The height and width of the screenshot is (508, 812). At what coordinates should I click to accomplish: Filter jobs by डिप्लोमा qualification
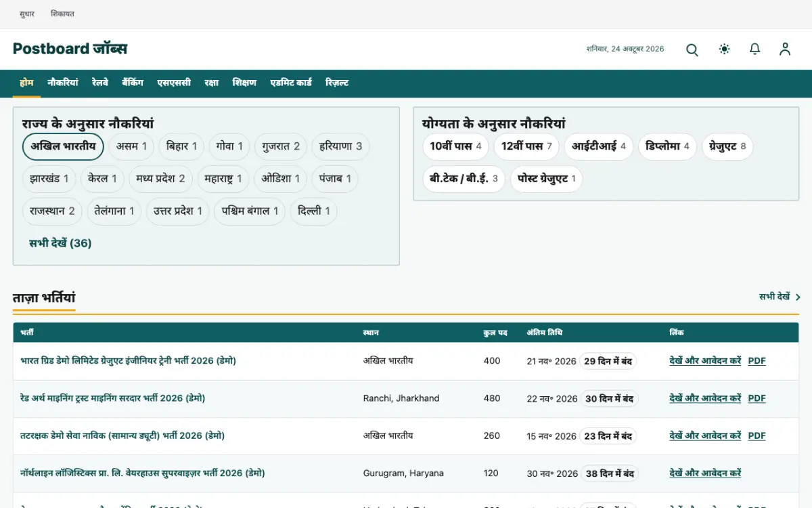(667, 146)
